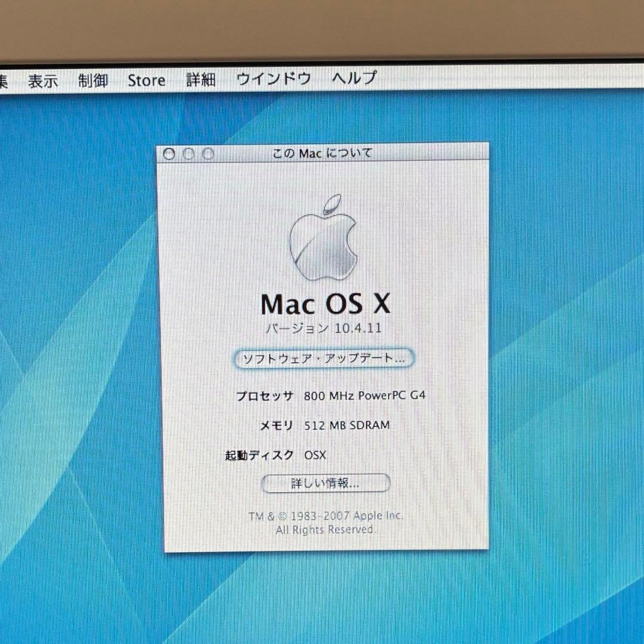Open the Store menu
The width and height of the screenshot is (644, 644).
[147, 79]
